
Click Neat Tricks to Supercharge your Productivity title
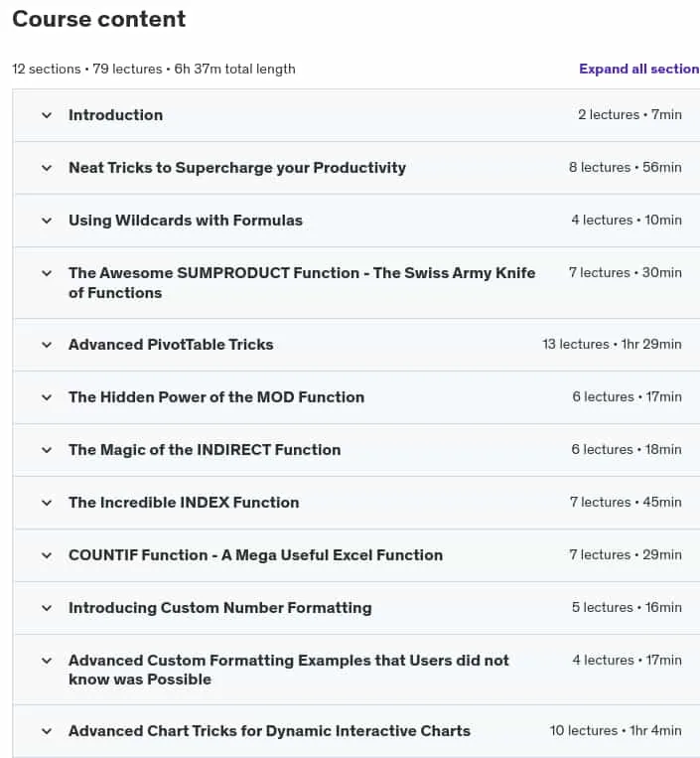pyautogui.click(x=237, y=168)
